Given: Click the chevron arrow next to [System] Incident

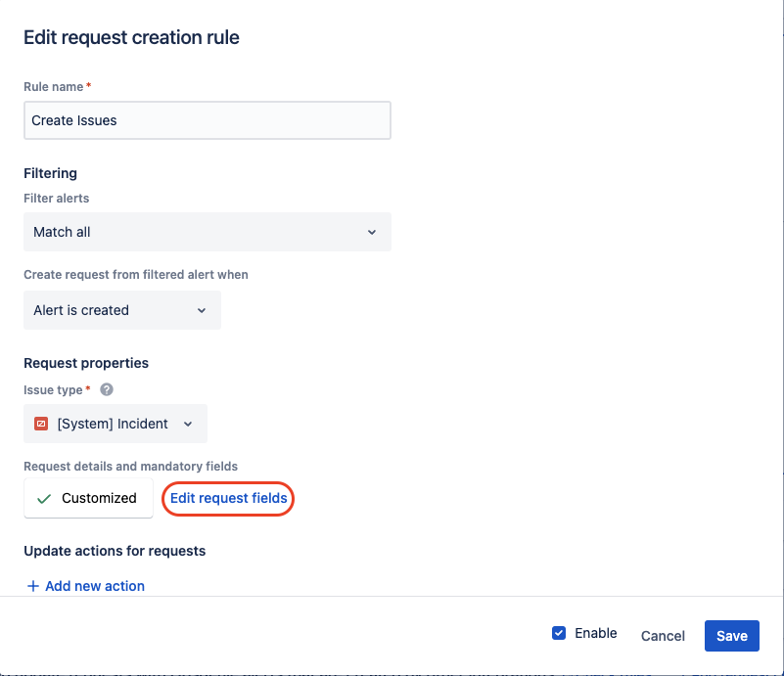Looking at the screenshot, I should [x=188, y=424].
